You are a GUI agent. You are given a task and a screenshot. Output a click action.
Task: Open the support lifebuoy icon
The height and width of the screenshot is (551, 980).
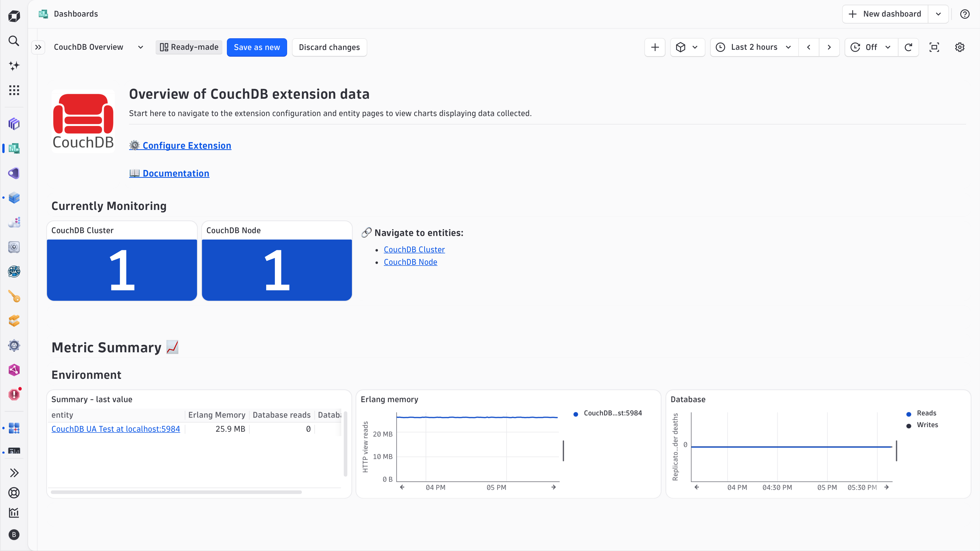pos(14,493)
